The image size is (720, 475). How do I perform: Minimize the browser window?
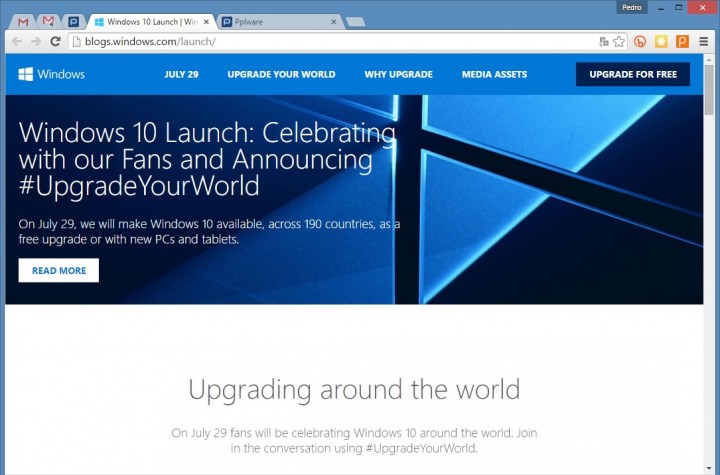click(x=661, y=8)
